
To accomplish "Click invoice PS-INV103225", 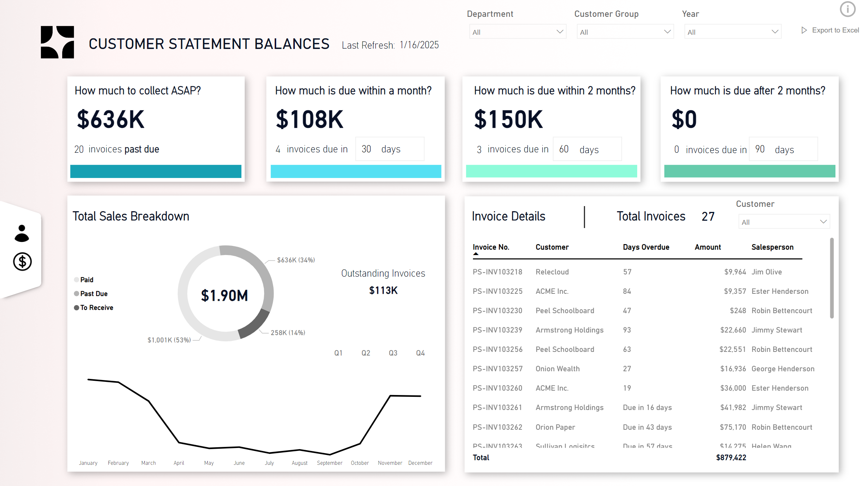I will pos(497,291).
